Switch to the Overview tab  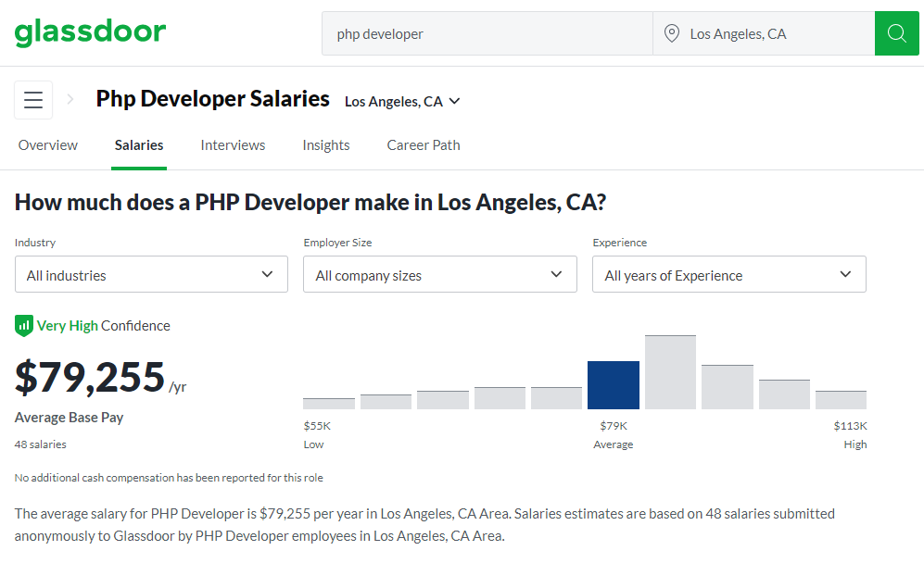click(48, 145)
